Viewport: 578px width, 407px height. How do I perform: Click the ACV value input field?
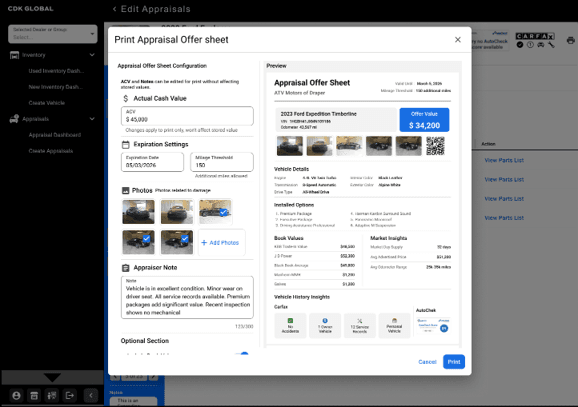click(x=187, y=116)
